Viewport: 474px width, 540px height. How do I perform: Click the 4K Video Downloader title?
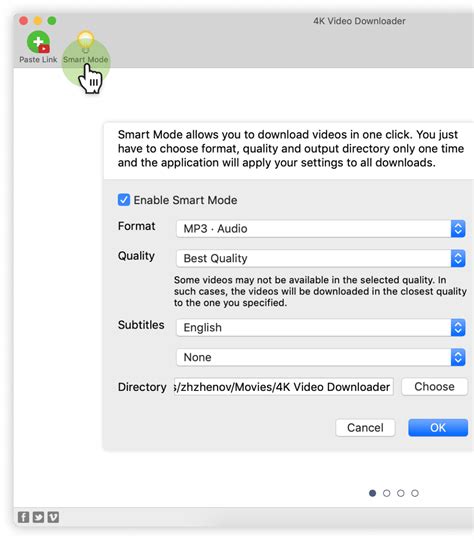point(359,21)
